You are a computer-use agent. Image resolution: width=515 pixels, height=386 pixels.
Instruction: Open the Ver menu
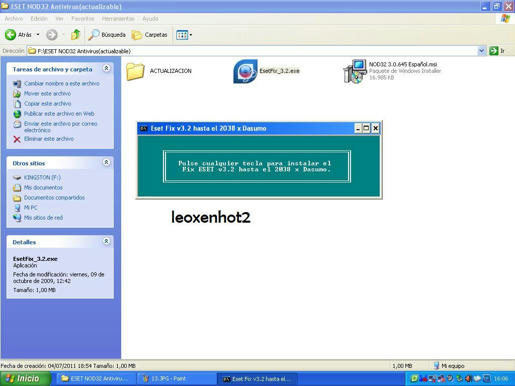59,19
